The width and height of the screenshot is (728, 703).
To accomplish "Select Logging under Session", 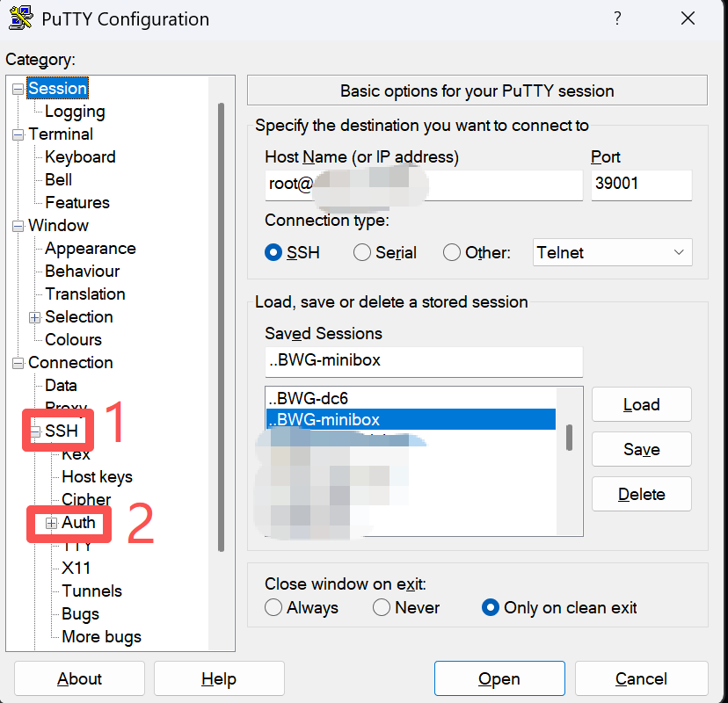I will 75,112.
